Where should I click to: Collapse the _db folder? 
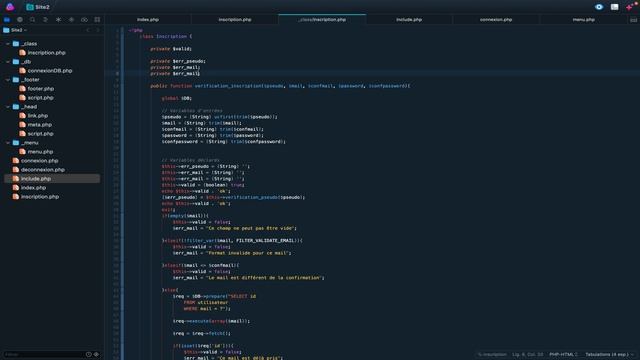click(x=8, y=62)
